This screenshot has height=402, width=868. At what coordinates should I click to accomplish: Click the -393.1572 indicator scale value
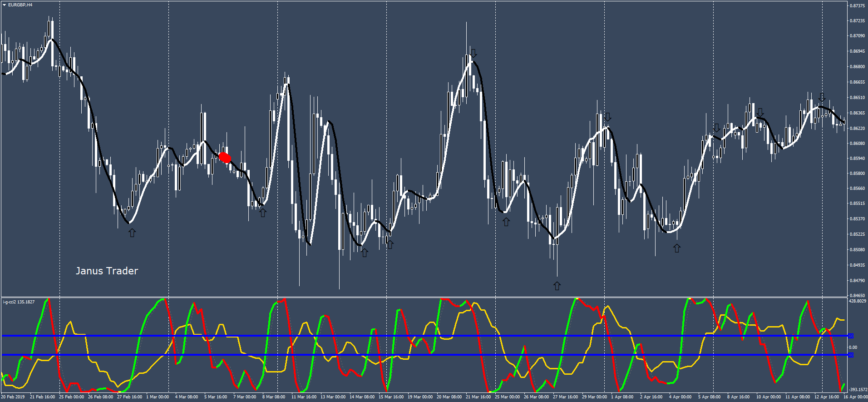[x=858, y=390]
